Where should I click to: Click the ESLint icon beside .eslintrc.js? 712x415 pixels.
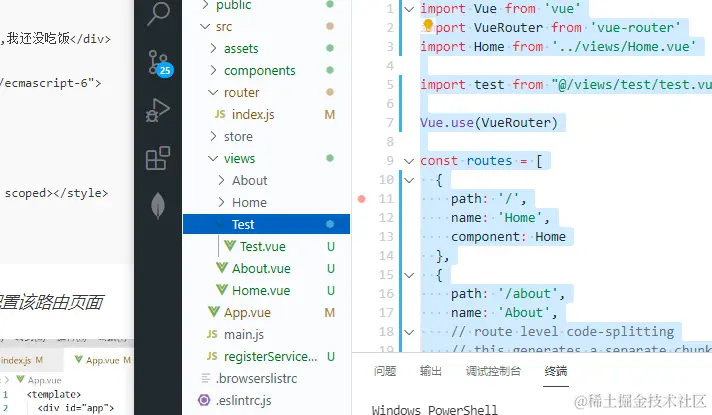click(x=204, y=400)
